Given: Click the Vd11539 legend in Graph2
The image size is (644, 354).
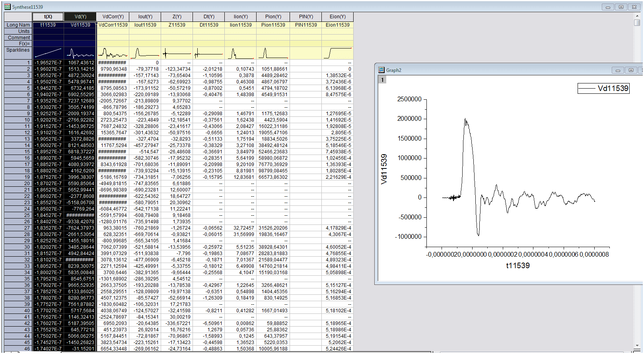Looking at the screenshot, I should click(x=603, y=88).
